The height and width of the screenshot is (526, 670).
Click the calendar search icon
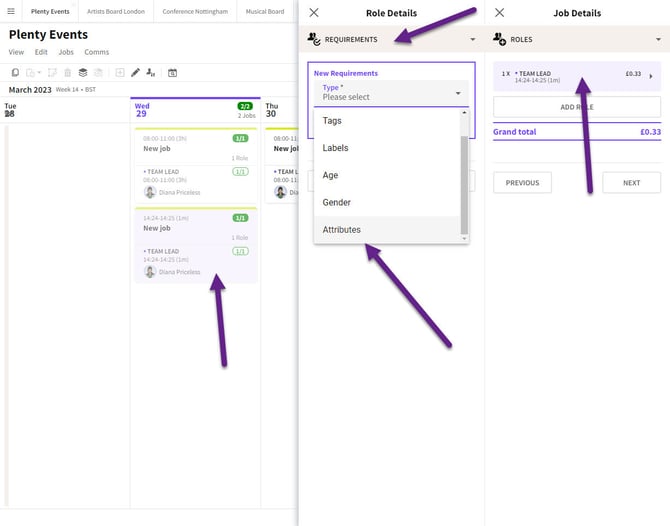173,73
